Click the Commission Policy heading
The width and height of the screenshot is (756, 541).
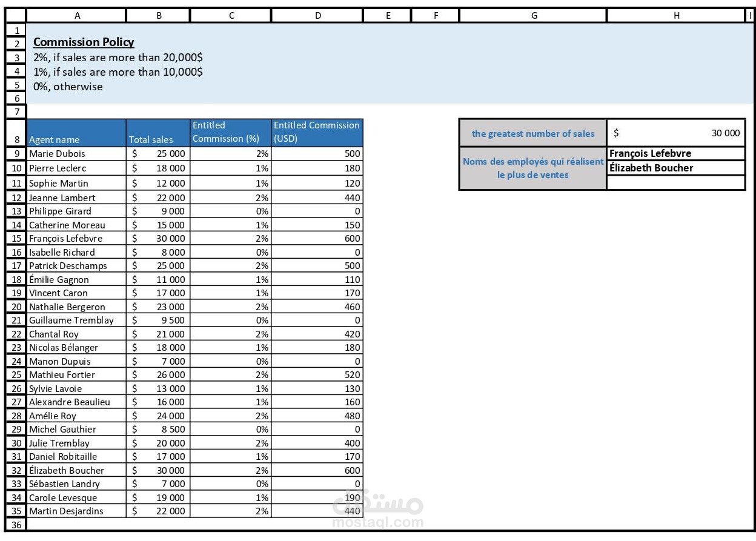(x=84, y=42)
